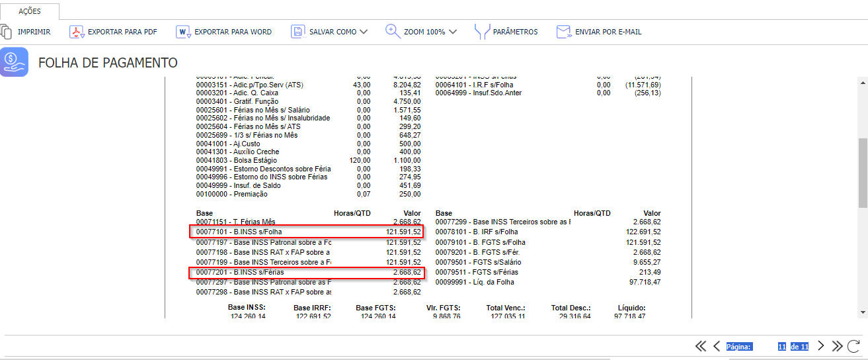Jump to the last page
Screen dimensions: 868x360
[x=837, y=346]
